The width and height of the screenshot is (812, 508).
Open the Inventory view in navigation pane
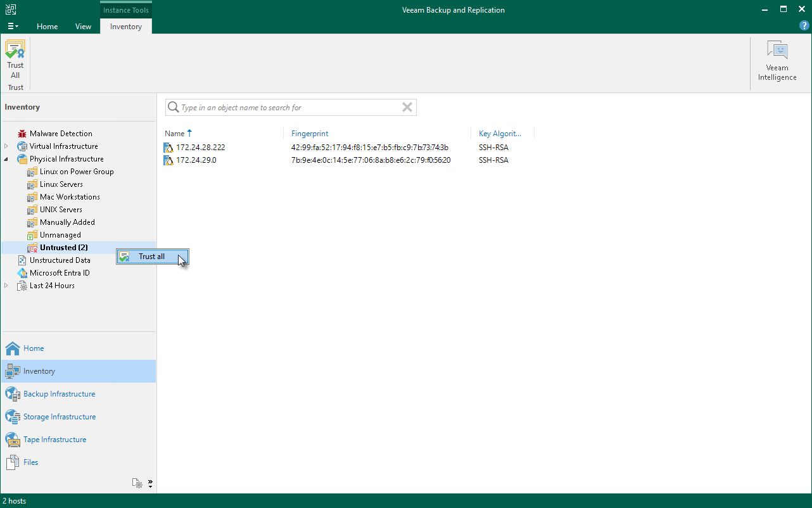click(79, 371)
